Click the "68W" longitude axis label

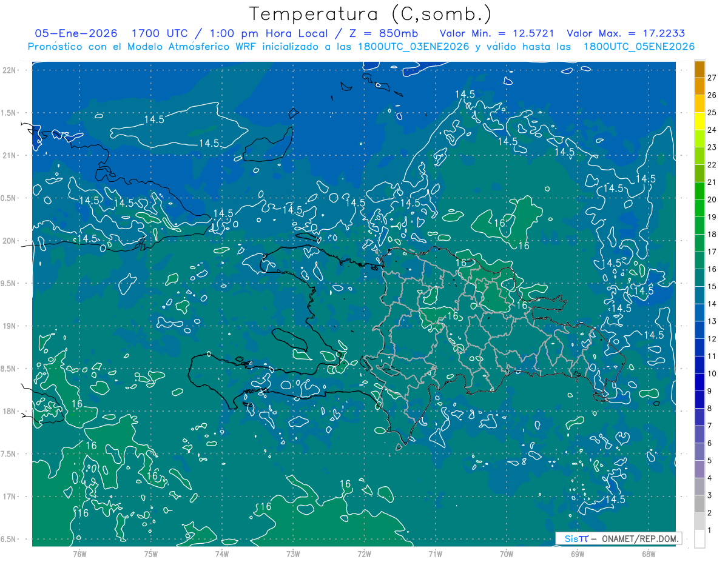coord(649,554)
